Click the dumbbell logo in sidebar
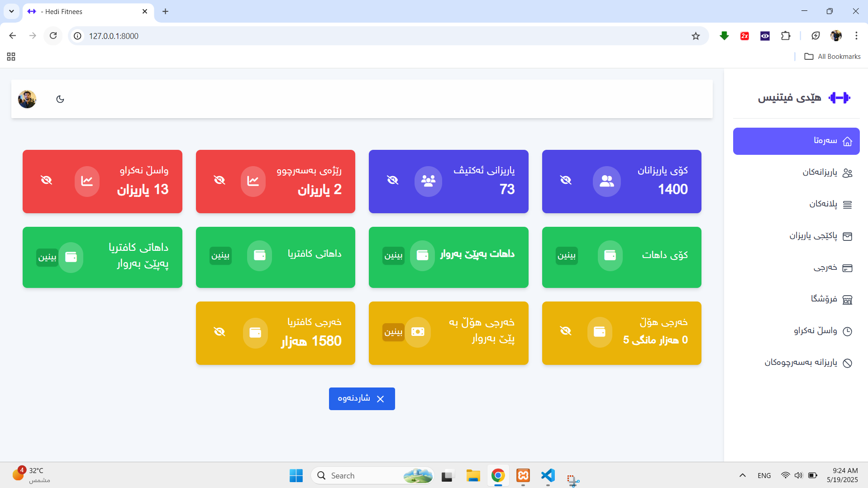868x488 pixels. tap(839, 98)
